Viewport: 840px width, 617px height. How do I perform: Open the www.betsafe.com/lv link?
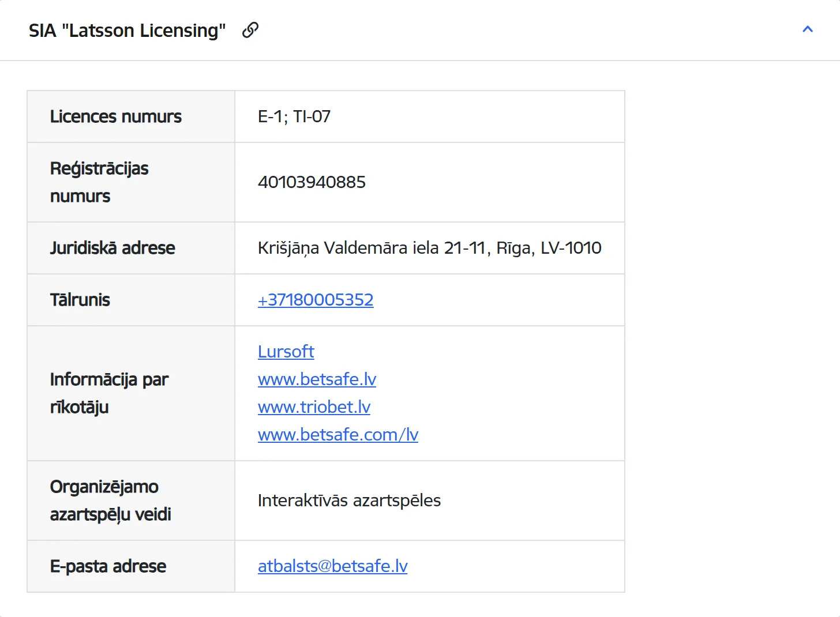[x=338, y=435]
